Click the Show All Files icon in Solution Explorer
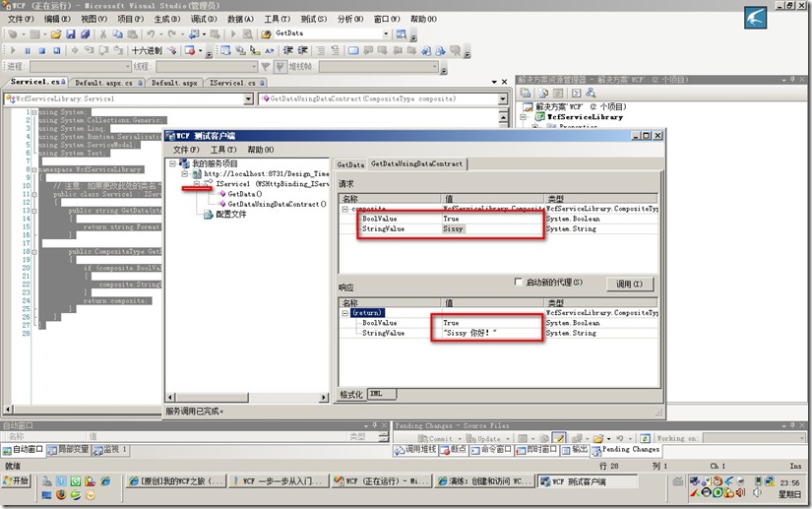The height and width of the screenshot is (509, 812). click(x=543, y=94)
